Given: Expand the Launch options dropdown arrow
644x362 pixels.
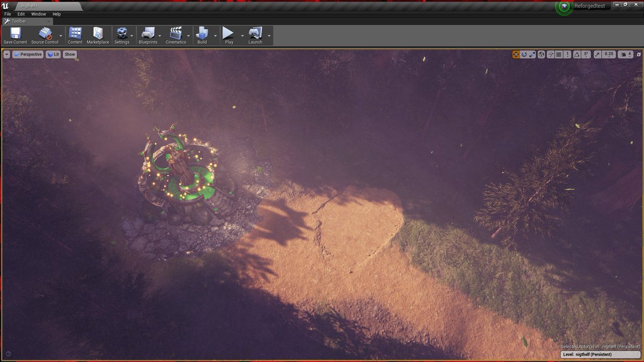Looking at the screenshot, I should point(269,36).
